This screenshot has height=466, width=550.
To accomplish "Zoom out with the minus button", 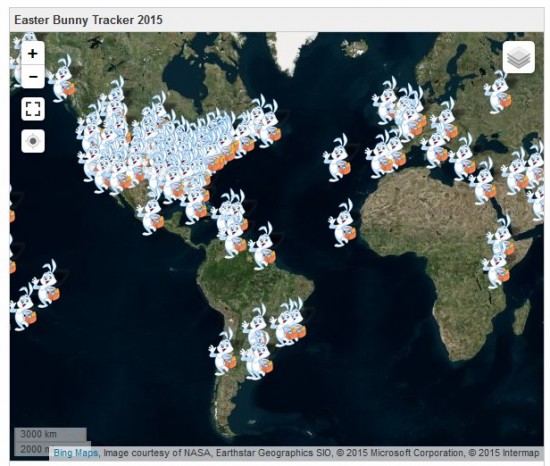I will coord(33,76).
